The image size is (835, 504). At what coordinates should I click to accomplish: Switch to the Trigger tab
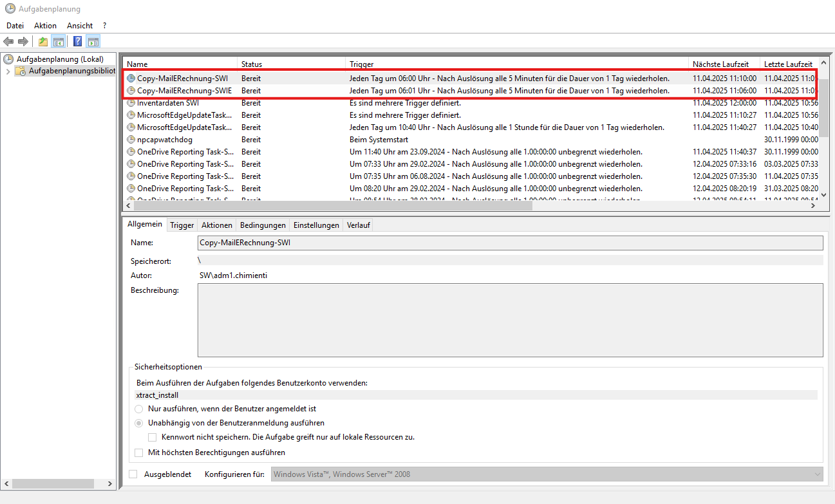click(x=182, y=225)
